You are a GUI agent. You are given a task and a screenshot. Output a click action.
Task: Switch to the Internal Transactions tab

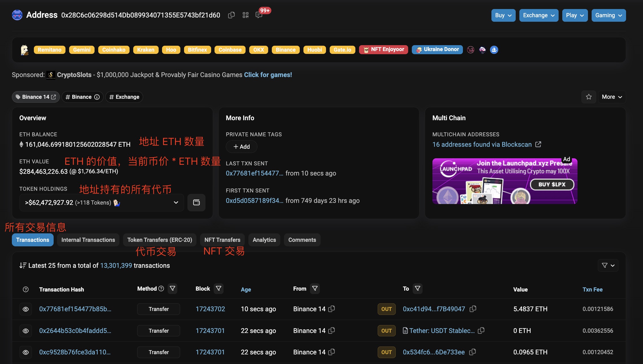click(88, 240)
